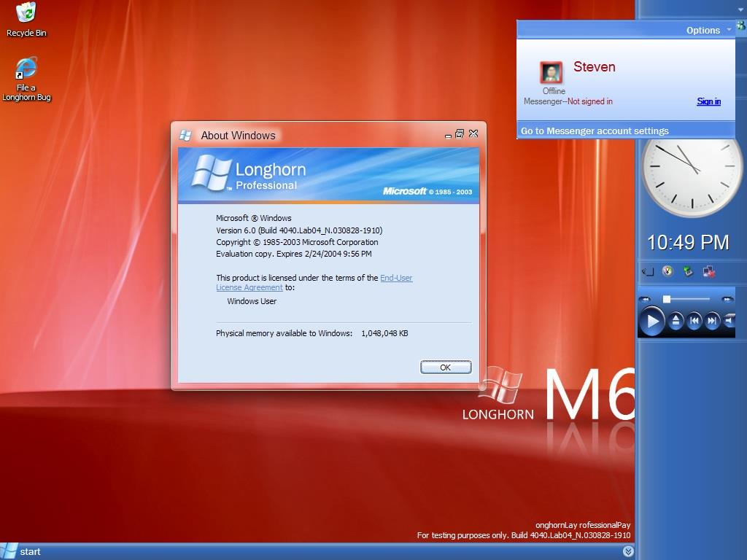This screenshot has height=560, width=747.
Task: Go to Messenger account settings
Action: click(x=595, y=131)
